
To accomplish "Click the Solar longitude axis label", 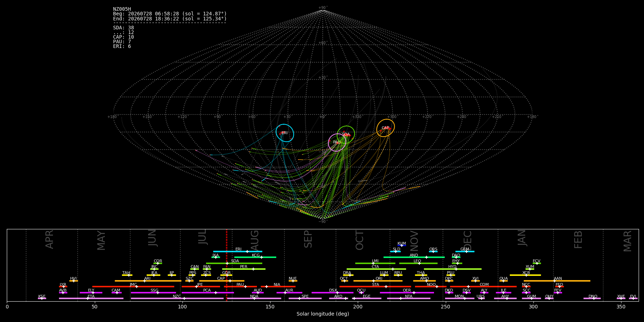I will [323, 314].
